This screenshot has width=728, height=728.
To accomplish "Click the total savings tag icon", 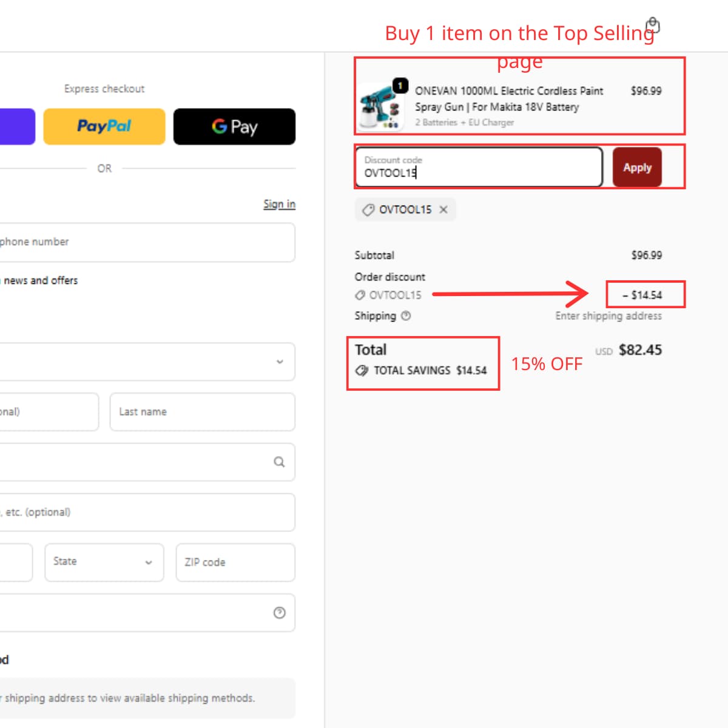I will [x=362, y=370].
